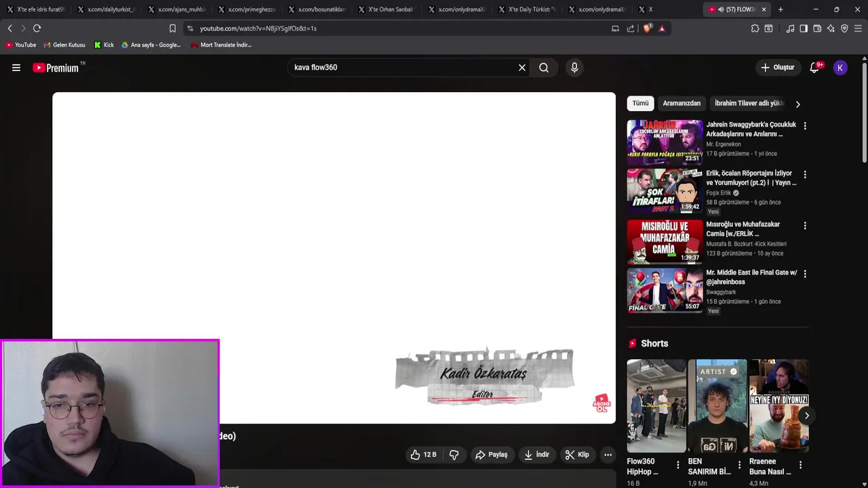Open site settings icon in the address bar
This screenshot has height=488, width=868.
(190, 28)
